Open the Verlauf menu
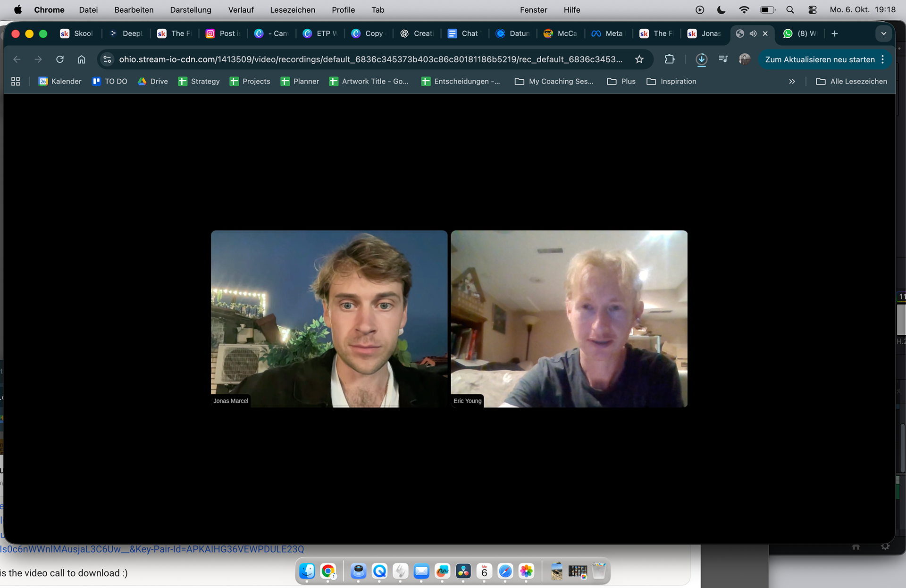 click(241, 9)
